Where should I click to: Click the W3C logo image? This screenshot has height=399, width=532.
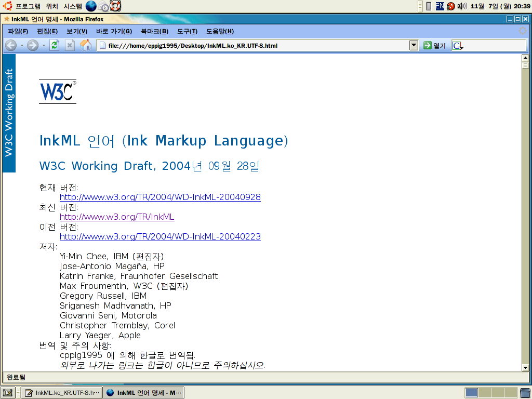point(58,91)
